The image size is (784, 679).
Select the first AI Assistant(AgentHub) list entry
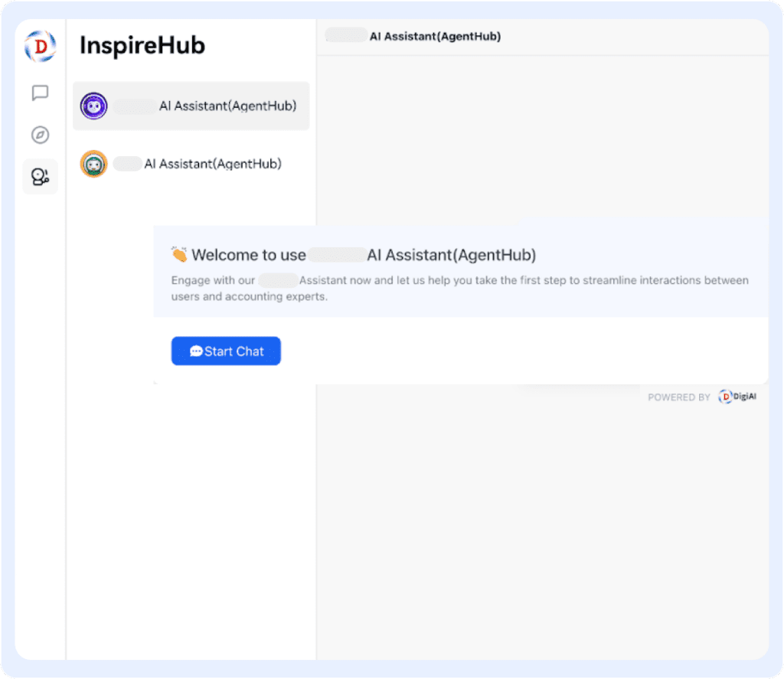coord(191,106)
